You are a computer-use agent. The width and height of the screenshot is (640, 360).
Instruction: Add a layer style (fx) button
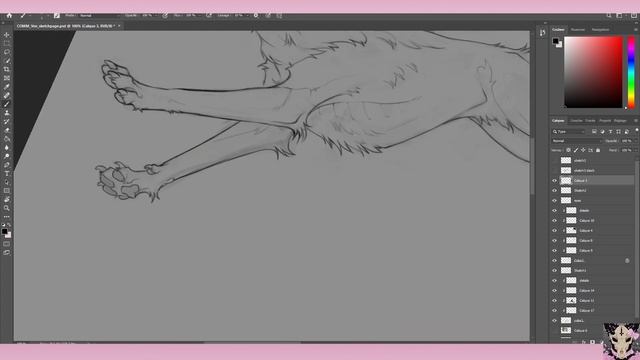click(x=583, y=342)
